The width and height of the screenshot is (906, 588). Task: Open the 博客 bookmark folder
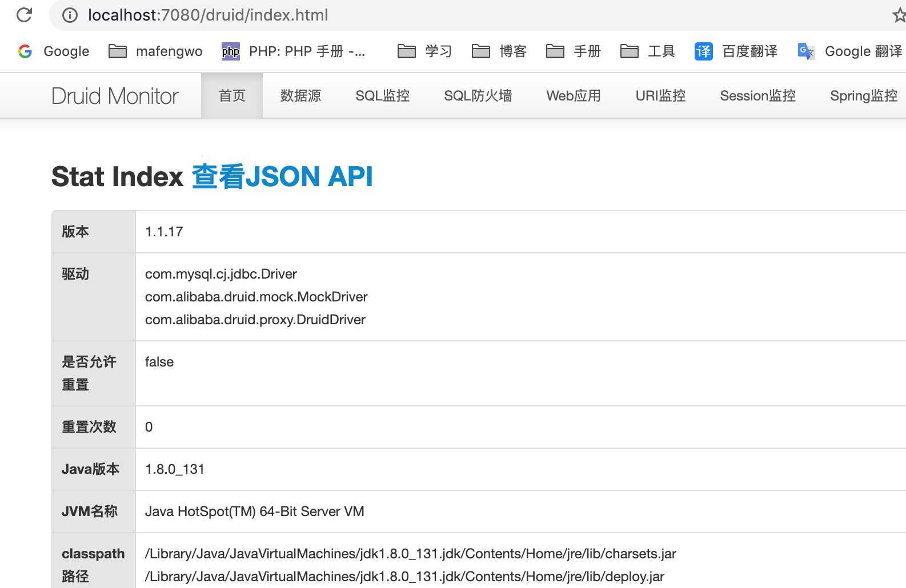coord(499,51)
